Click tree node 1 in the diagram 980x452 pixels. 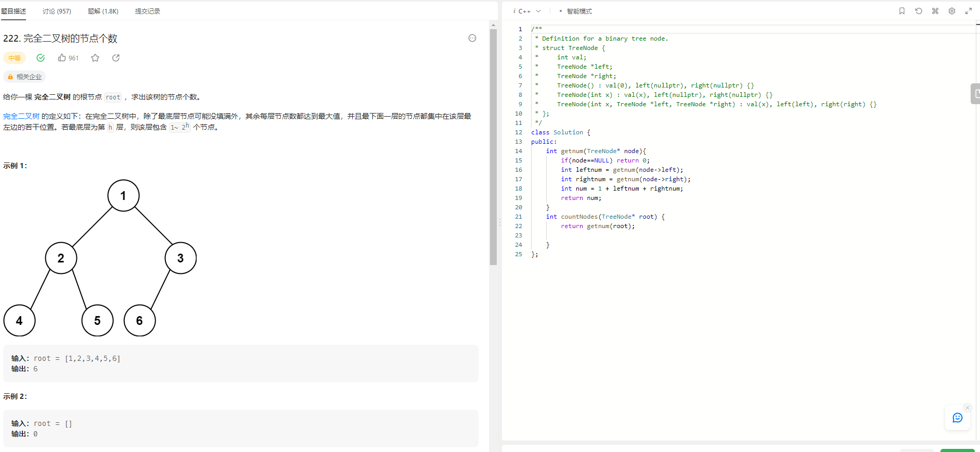pos(123,196)
